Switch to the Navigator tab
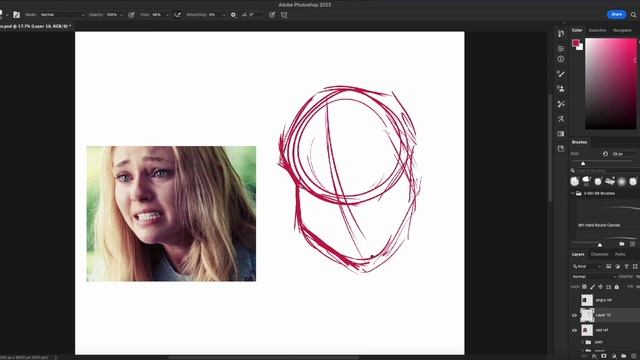 (622, 30)
